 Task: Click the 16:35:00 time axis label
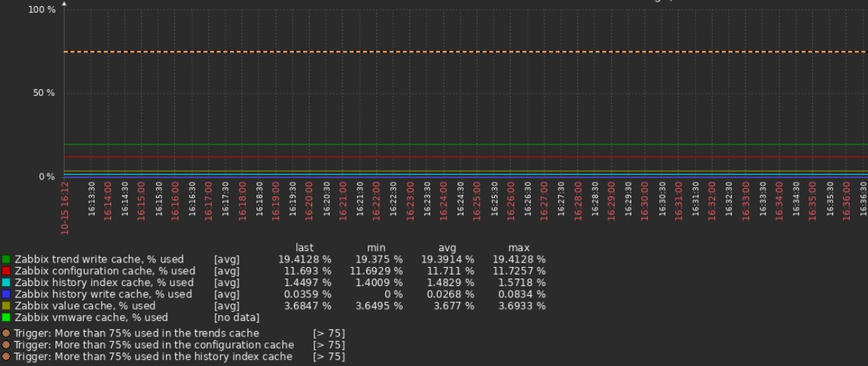(812, 201)
